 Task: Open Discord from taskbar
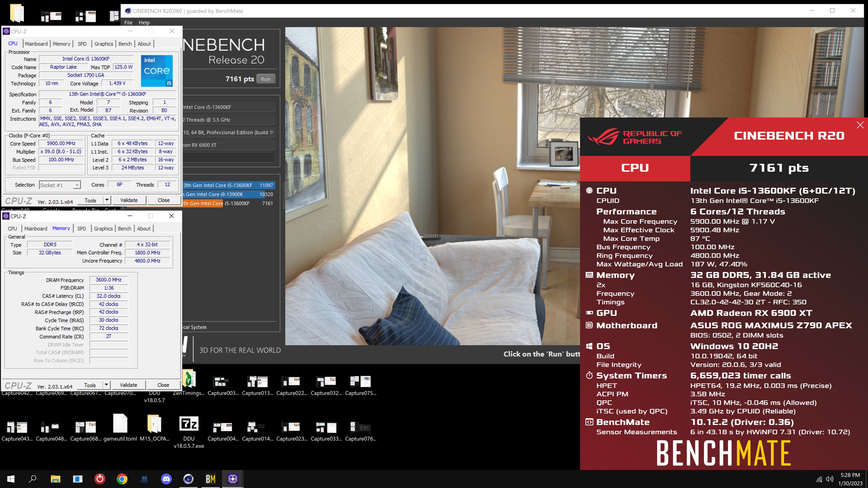[166, 479]
